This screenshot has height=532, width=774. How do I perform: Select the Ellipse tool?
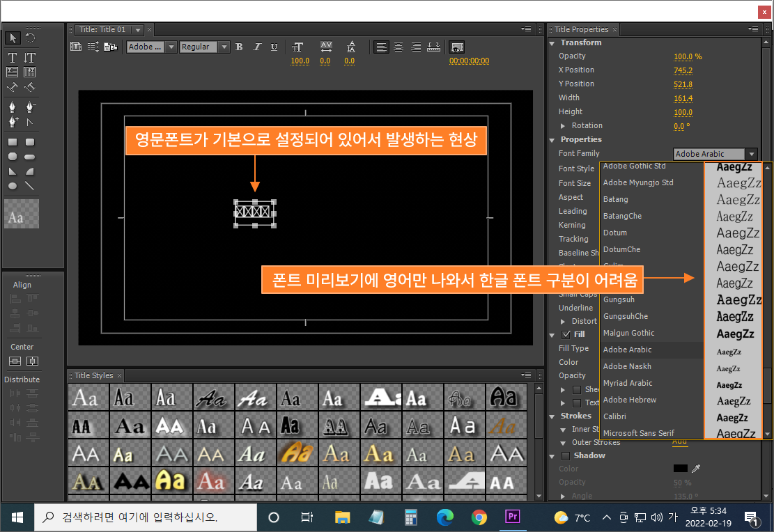pos(13,186)
